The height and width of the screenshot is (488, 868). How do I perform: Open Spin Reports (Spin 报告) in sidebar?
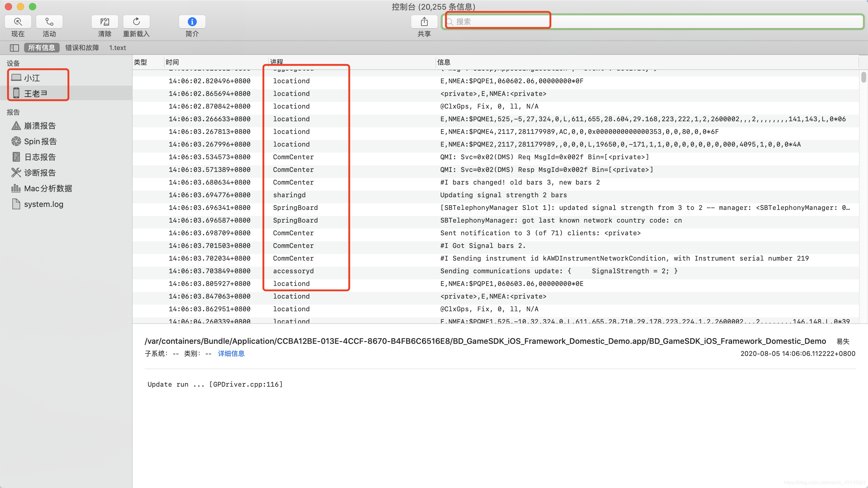pyautogui.click(x=40, y=141)
